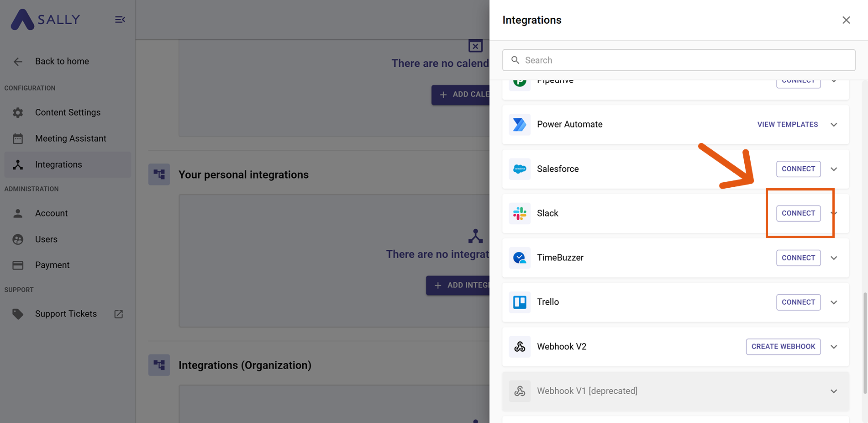868x423 pixels.
Task: Connect the Slack integration
Action: click(x=798, y=213)
